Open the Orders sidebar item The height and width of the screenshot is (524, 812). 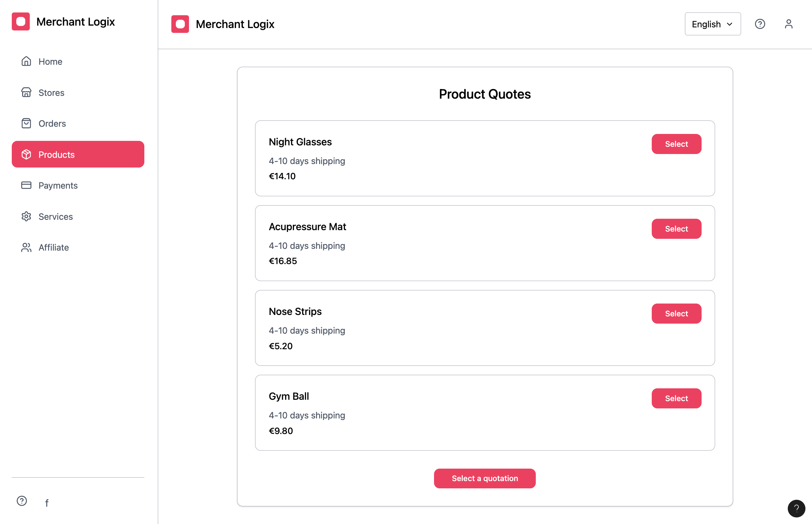pyautogui.click(x=52, y=124)
